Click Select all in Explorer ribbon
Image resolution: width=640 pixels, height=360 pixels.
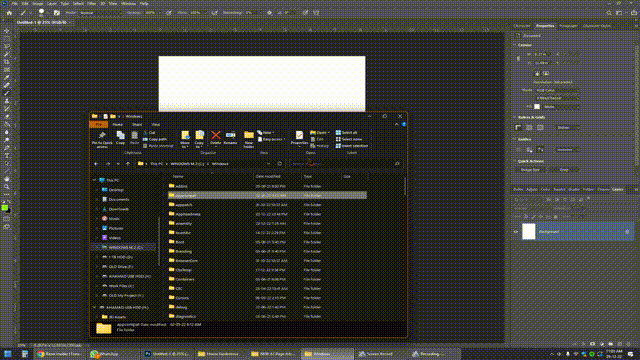click(x=346, y=133)
